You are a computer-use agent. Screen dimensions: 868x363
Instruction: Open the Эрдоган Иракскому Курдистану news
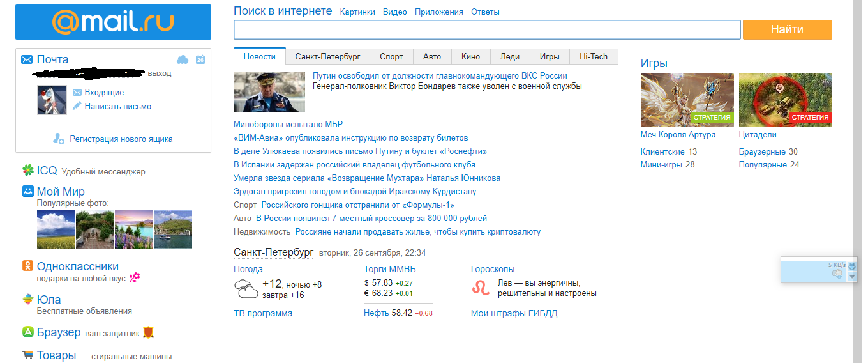355,191
